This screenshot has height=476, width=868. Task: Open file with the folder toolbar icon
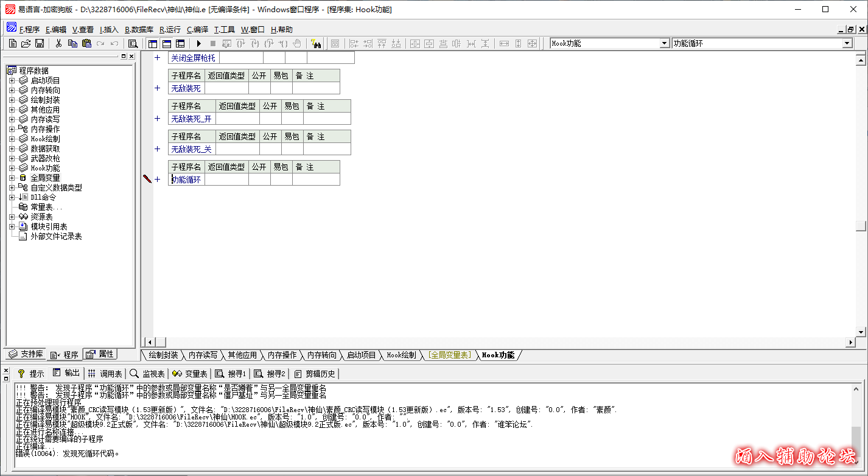point(26,43)
